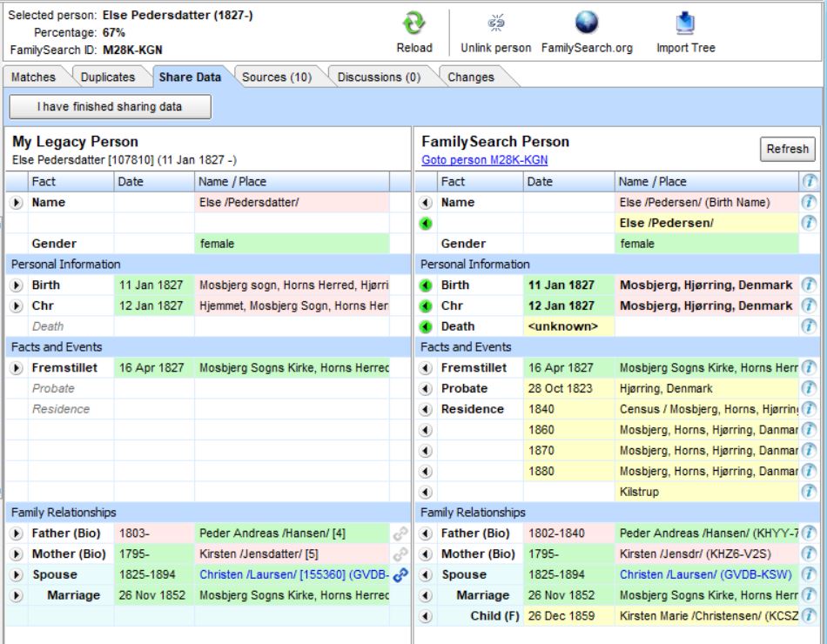827x644 pixels.
Task: Click Christen /Laursen/ (GVDB-KSW) FamilySearch link
Action: pos(705,575)
